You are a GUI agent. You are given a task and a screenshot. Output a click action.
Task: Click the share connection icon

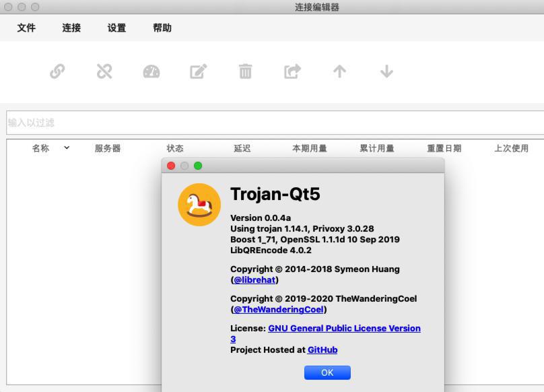point(292,71)
